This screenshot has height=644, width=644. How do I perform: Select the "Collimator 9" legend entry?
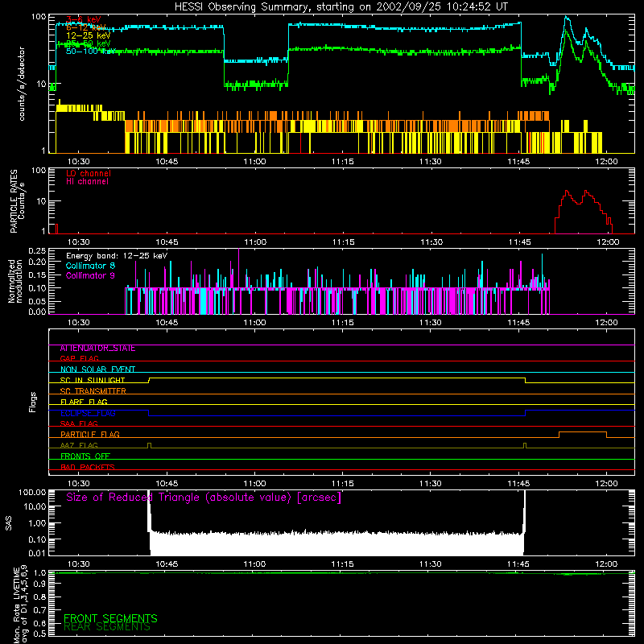tap(90, 275)
